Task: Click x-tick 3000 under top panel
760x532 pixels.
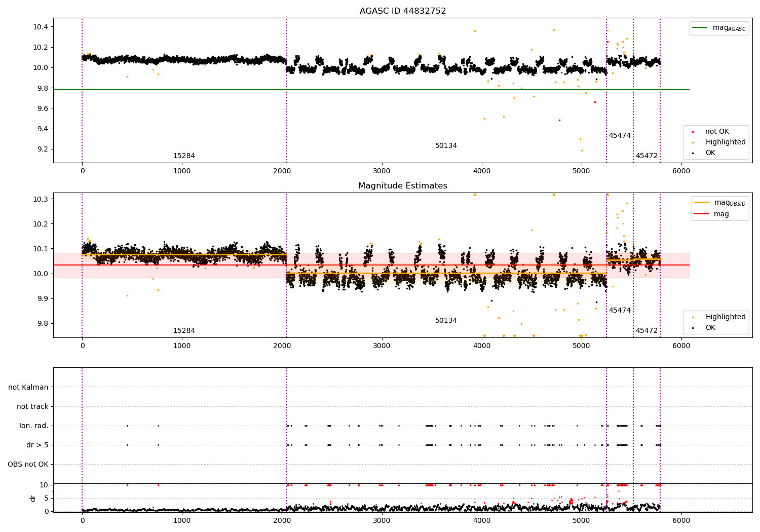Action: click(x=382, y=171)
